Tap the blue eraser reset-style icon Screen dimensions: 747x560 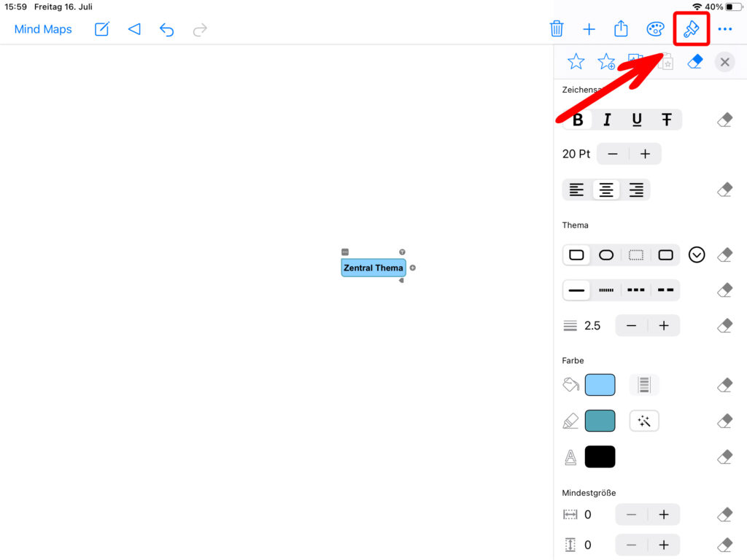695,62
